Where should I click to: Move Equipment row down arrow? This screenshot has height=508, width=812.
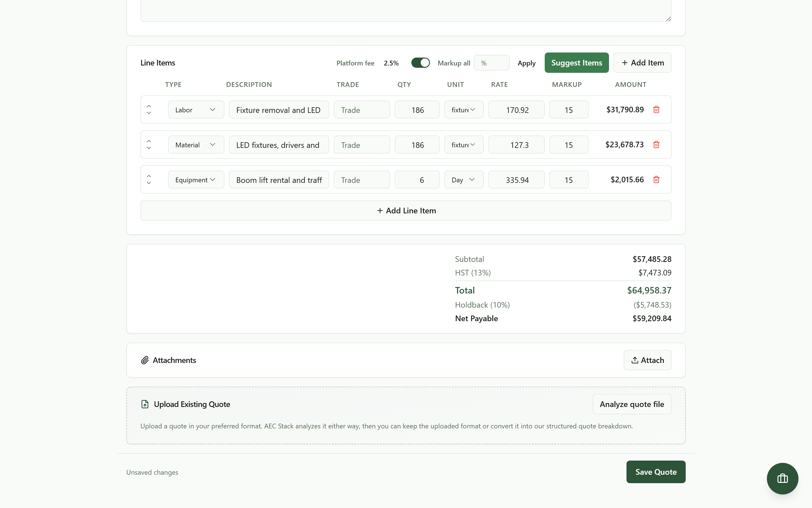coord(149,183)
